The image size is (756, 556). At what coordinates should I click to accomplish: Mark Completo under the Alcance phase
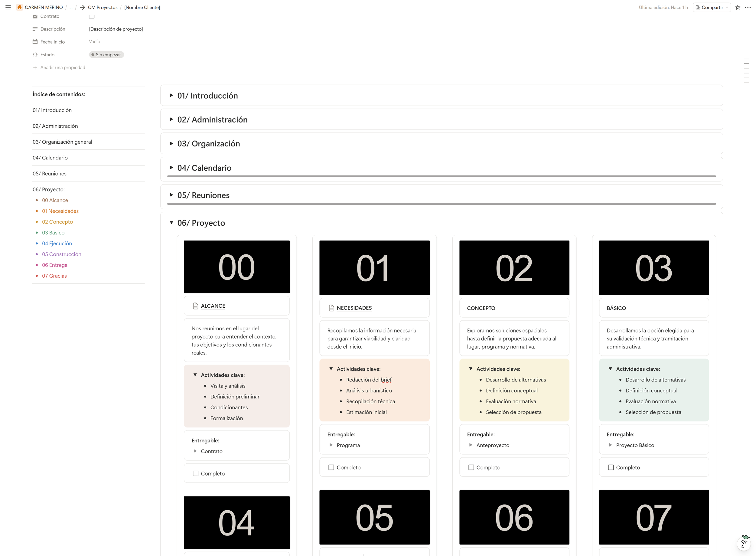(195, 473)
